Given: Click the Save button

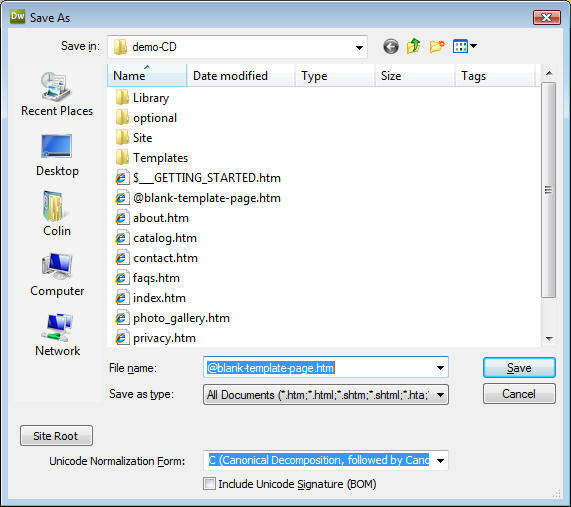Looking at the screenshot, I should point(519,368).
